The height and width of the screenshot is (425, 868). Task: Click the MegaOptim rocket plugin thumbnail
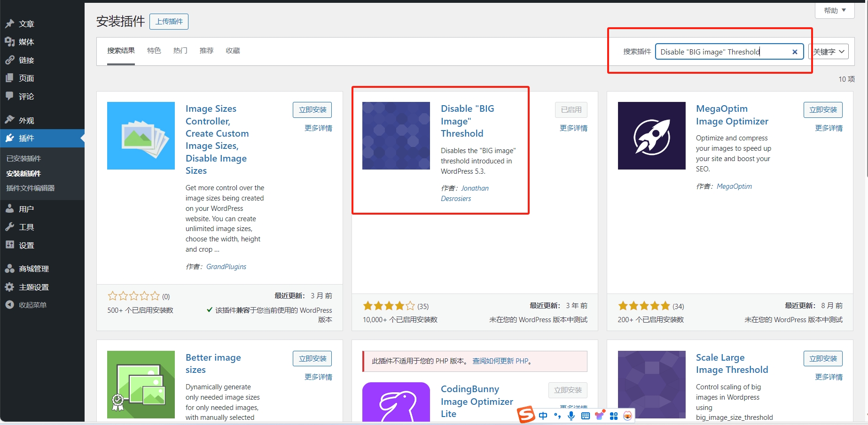[651, 136]
